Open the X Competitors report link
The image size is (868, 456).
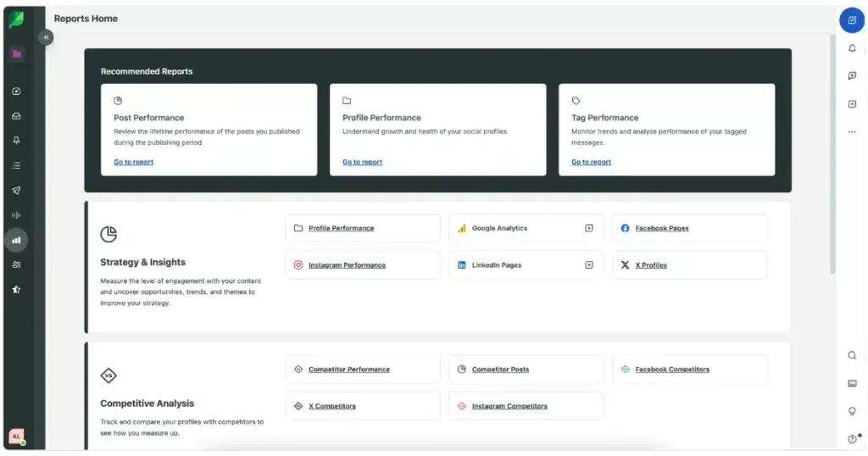(332, 406)
